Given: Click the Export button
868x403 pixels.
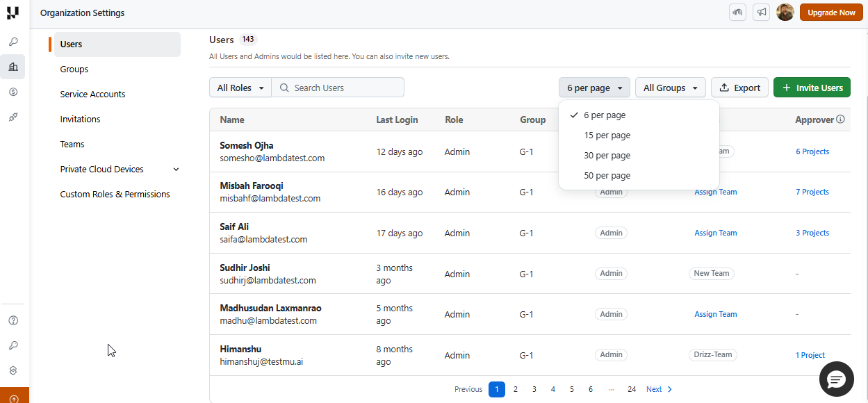Looking at the screenshot, I should [739, 88].
